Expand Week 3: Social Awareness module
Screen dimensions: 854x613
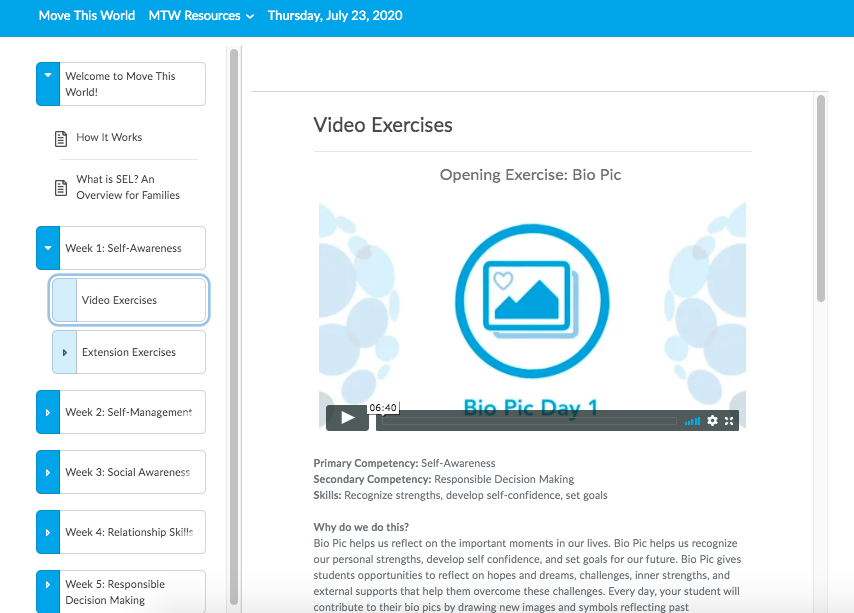pyautogui.click(x=48, y=472)
